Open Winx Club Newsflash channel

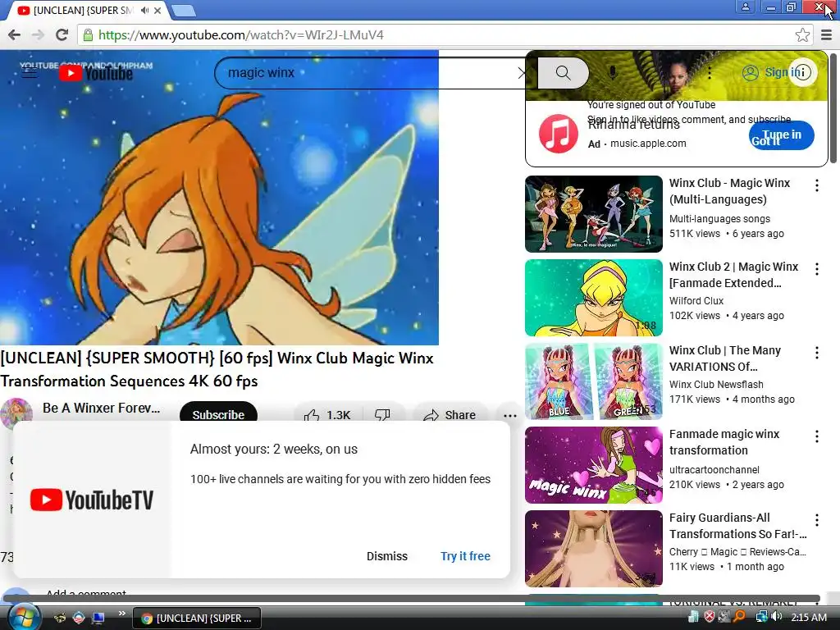click(716, 384)
